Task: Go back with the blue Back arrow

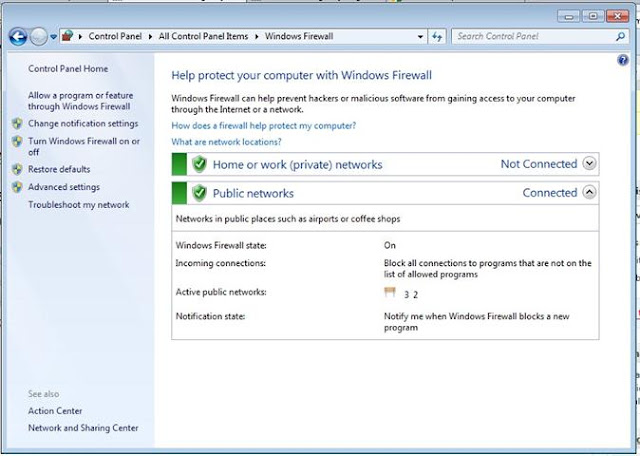Action: 18,37
